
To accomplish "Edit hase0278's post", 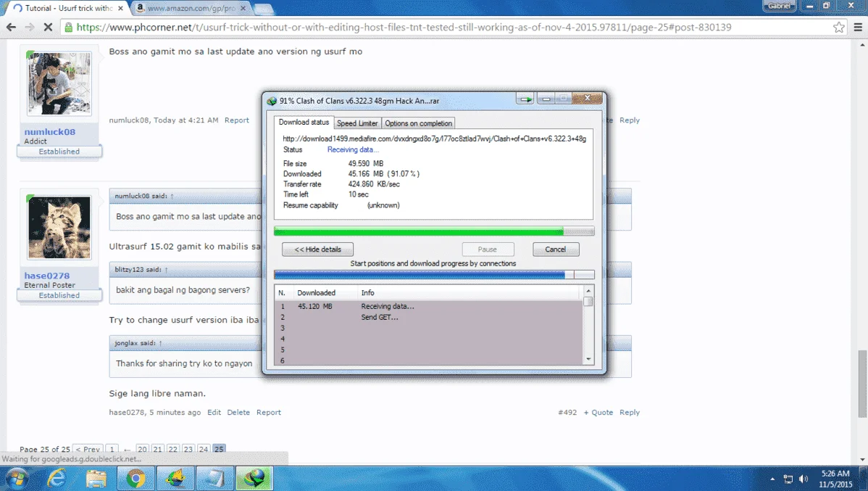I will coord(214,412).
